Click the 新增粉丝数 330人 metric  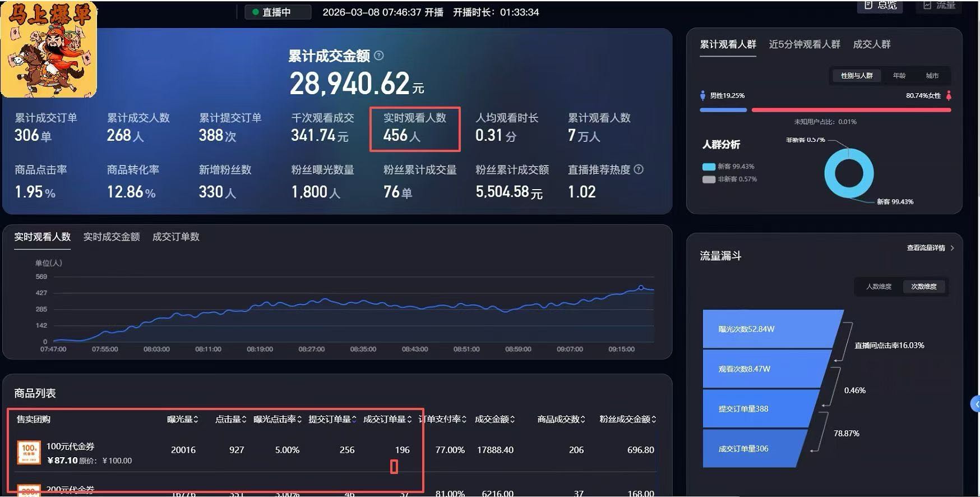(x=225, y=182)
